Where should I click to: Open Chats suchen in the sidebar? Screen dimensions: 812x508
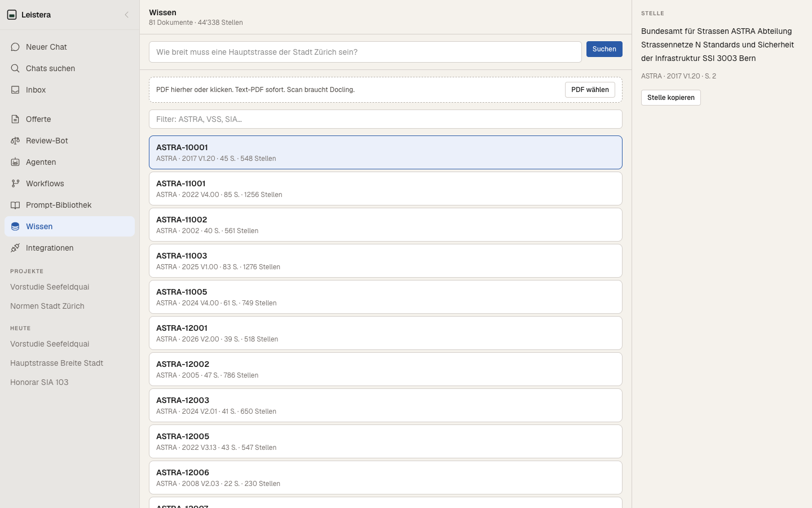point(69,68)
